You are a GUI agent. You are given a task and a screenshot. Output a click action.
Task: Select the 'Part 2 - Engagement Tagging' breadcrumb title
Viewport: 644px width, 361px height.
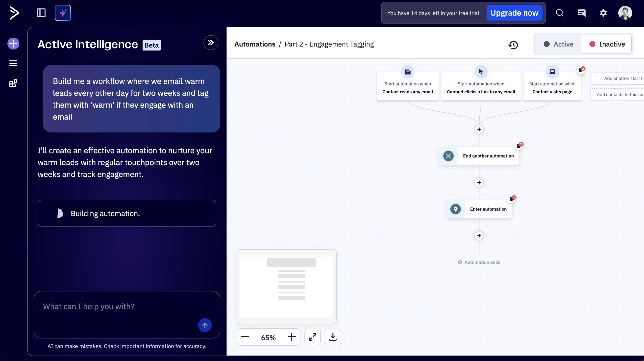tap(329, 44)
